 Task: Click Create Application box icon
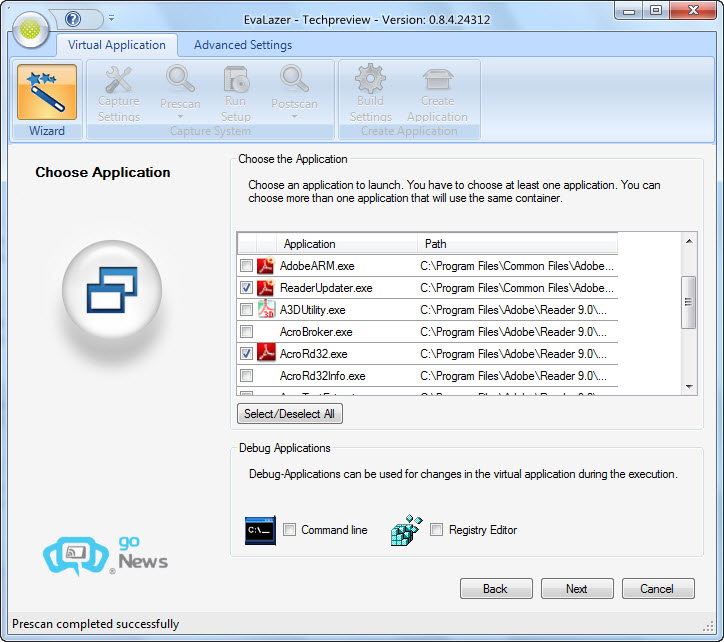437,79
